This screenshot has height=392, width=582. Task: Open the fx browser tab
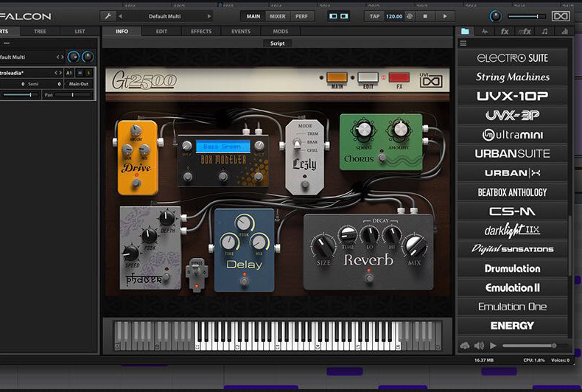pos(505,32)
